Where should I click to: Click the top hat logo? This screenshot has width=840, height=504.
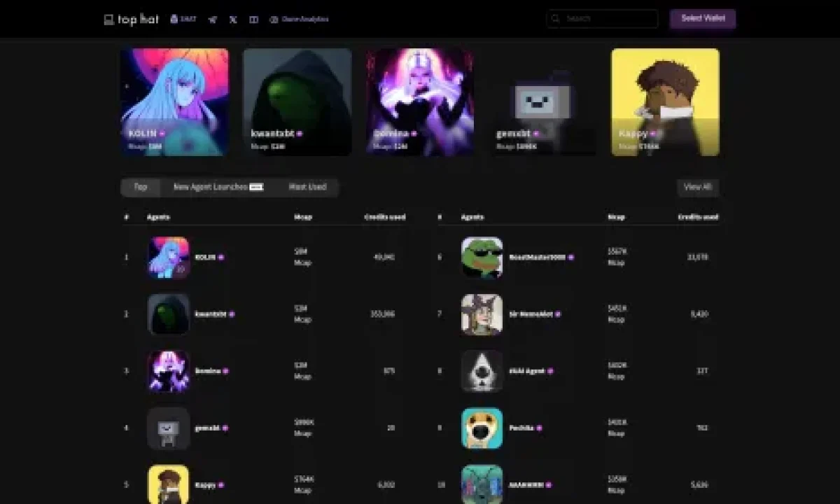(131, 20)
